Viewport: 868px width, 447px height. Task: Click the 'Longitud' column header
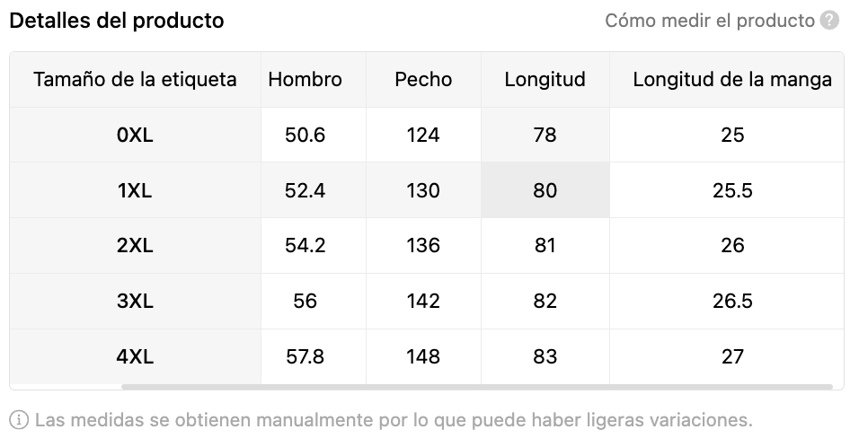(x=545, y=79)
